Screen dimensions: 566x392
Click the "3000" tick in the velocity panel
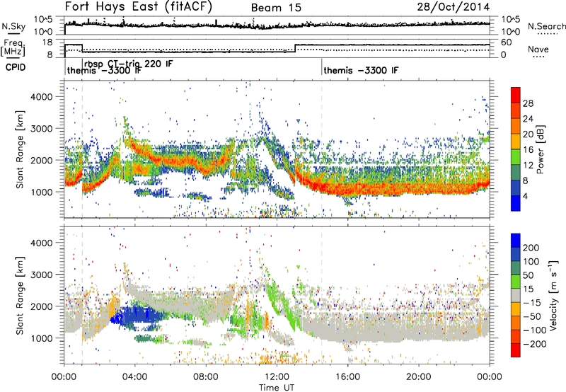coord(42,275)
